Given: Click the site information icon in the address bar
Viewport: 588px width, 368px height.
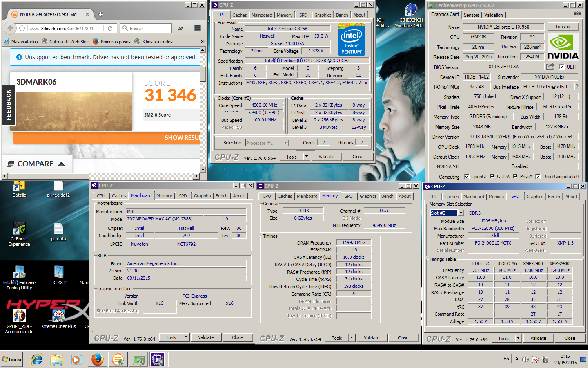Looking at the screenshot, I should click(x=22, y=28).
